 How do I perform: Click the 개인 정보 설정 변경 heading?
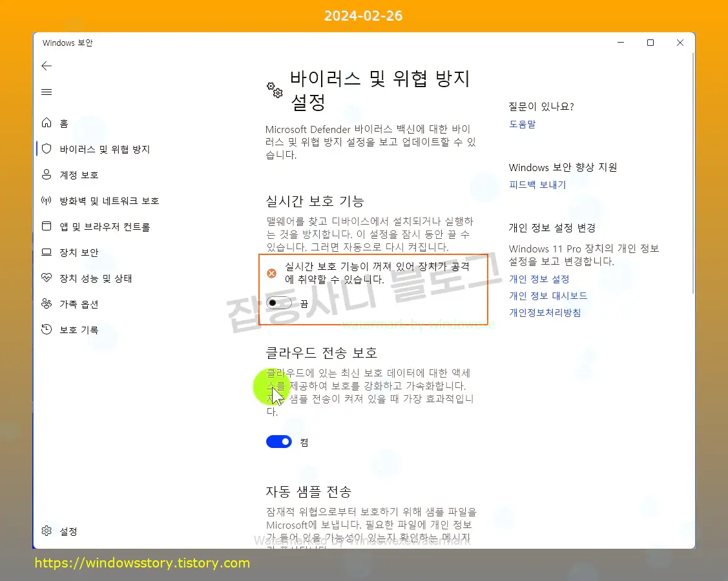tap(552, 228)
